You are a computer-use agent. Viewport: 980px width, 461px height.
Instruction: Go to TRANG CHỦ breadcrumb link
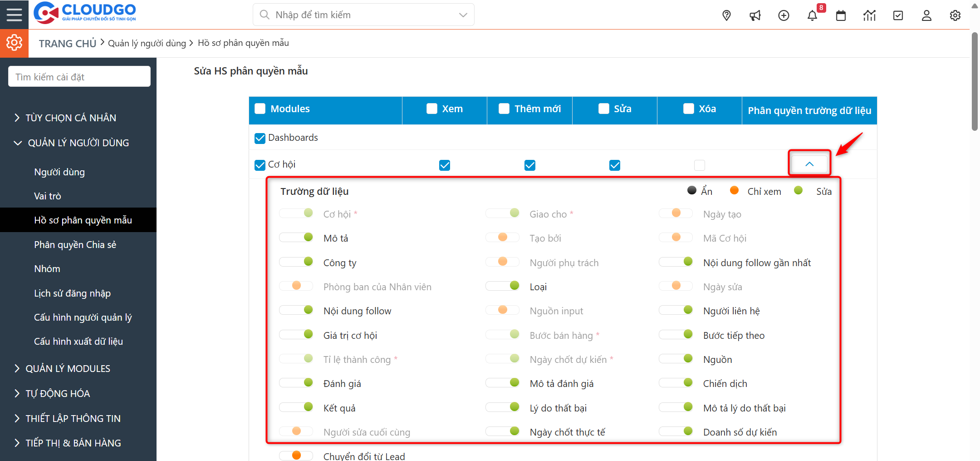pos(67,44)
